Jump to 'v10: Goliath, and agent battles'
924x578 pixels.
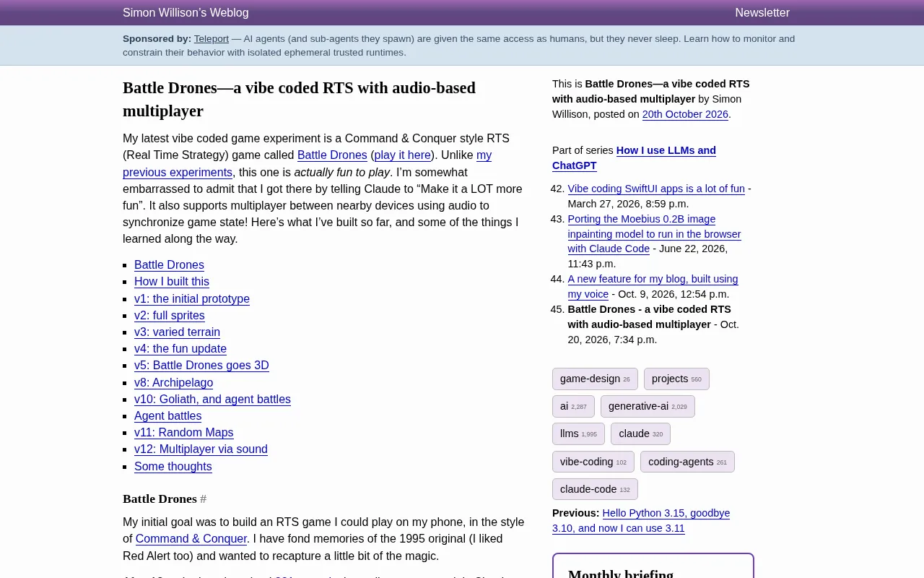(x=212, y=399)
